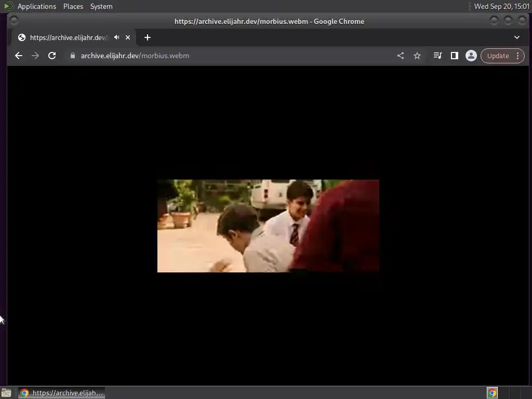Expand the tab search chevron
Screen dimensions: 532x399
[x=517, y=37]
